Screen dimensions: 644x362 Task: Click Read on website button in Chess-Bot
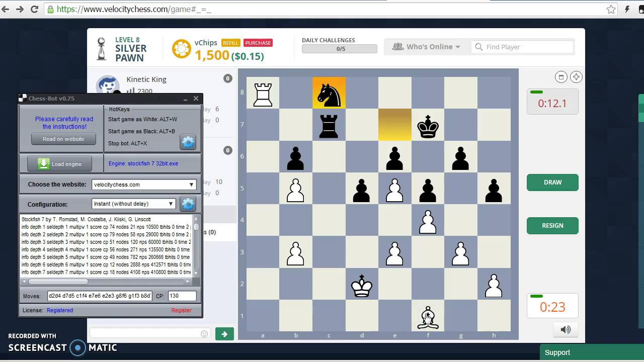(63, 139)
